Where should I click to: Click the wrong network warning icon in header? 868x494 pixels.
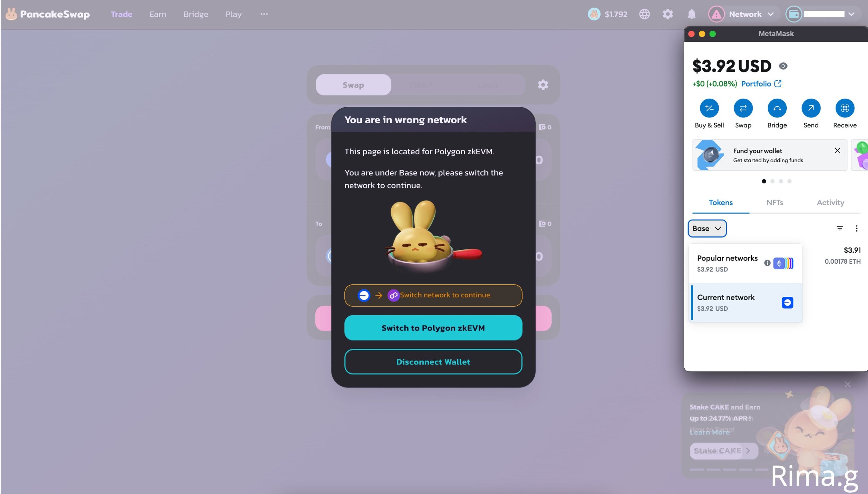(x=716, y=14)
